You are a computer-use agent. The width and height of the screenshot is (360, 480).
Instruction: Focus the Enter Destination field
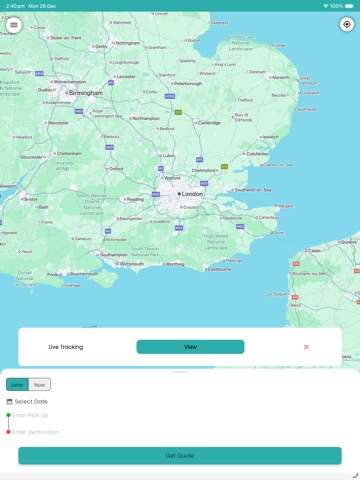[x=36, y=432]
